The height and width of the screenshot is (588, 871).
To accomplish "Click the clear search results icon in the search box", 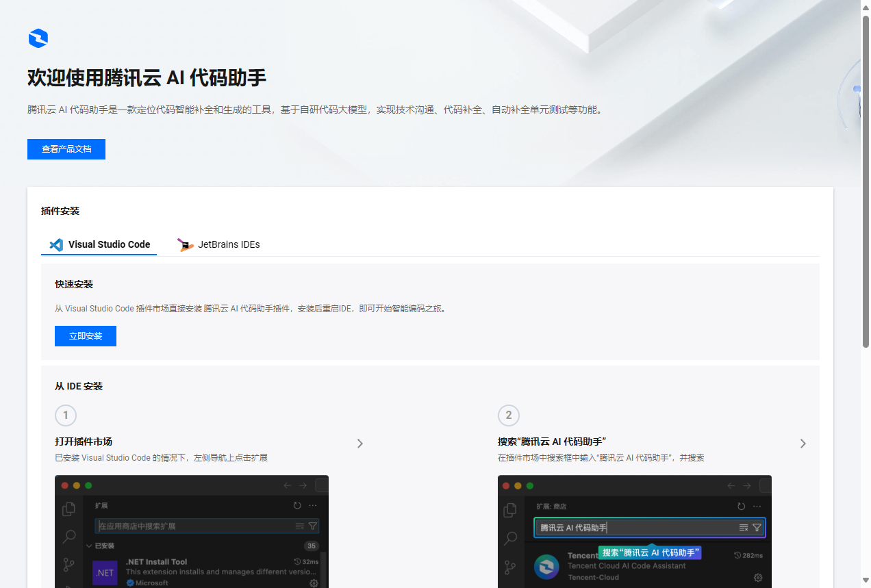I will [x=299, y=526].
